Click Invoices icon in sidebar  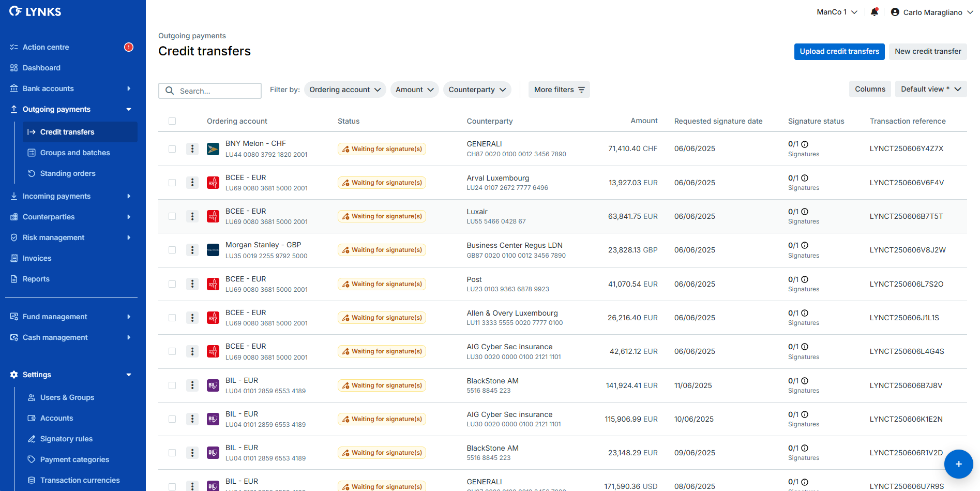point(14,258)
